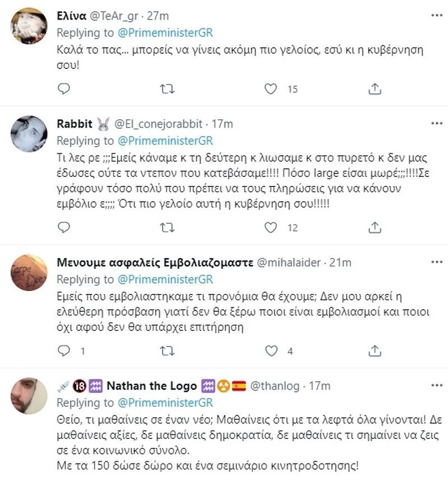This screenshot has height=487, width=448.
Task: Reply to Ελίνα's tweet
Action: pos(64,88)
